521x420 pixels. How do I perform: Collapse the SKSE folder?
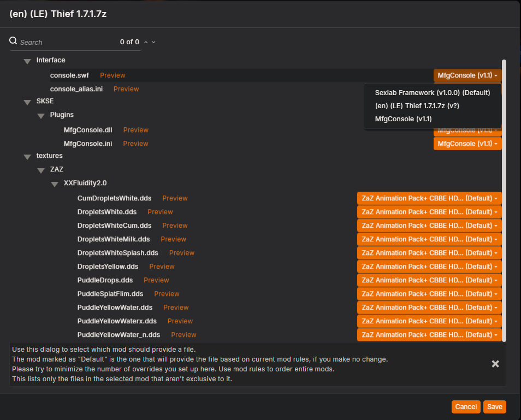tap(27, 102)
